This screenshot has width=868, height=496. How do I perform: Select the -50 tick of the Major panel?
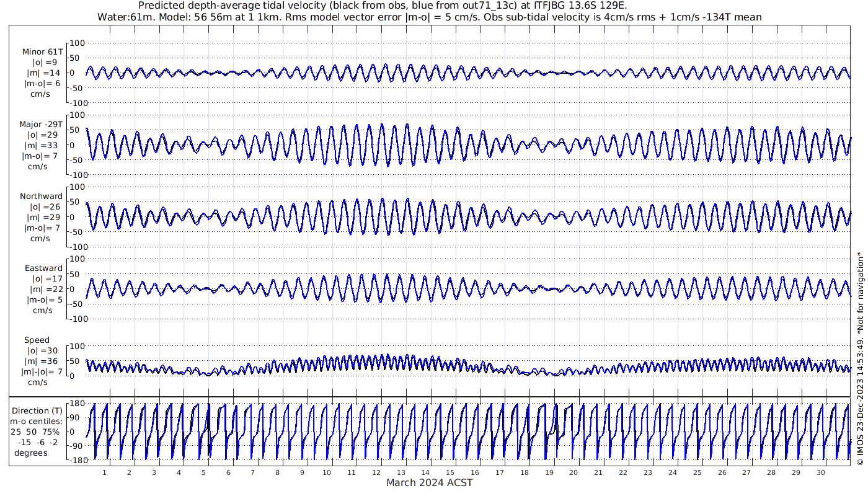click(77, 160)
